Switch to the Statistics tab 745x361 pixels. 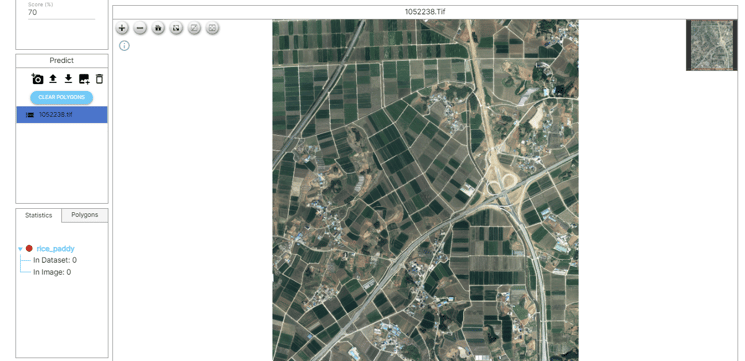click(38, 215)
